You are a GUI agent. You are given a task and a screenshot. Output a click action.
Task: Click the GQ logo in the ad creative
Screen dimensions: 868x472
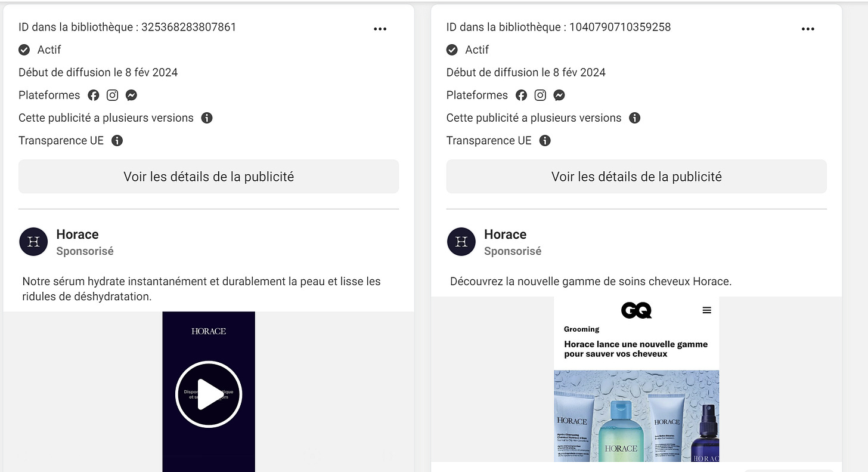[636, 310]
